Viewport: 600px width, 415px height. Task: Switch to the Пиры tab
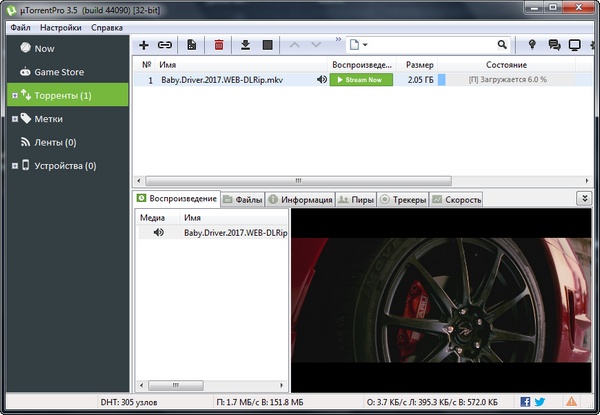(x=356, y=200)
